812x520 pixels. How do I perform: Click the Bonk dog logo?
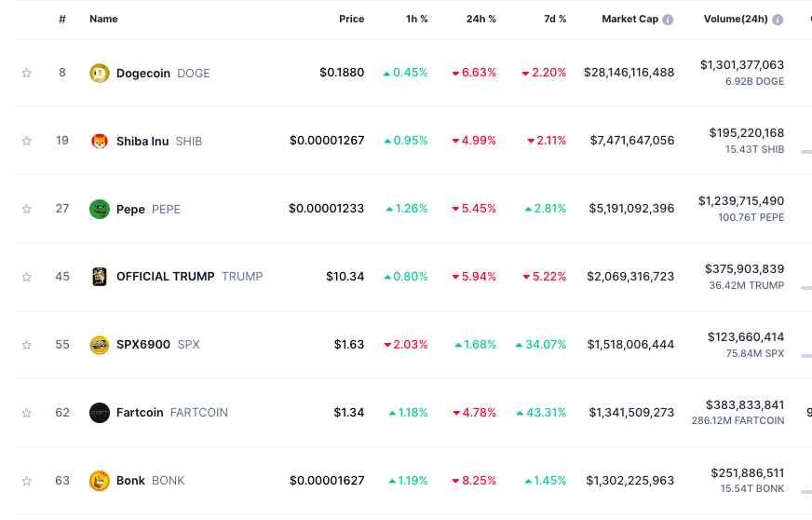99,481
